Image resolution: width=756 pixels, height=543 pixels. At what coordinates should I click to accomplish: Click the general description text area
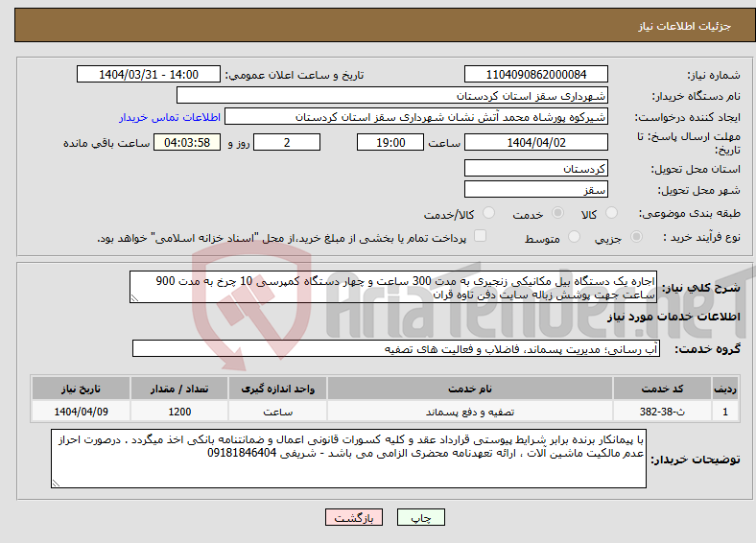393,287
